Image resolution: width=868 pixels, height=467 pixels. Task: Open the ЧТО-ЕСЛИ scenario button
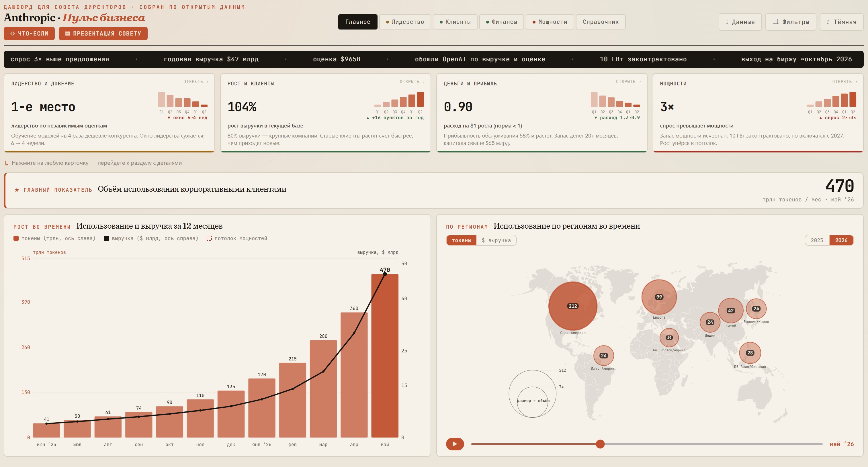29,33
